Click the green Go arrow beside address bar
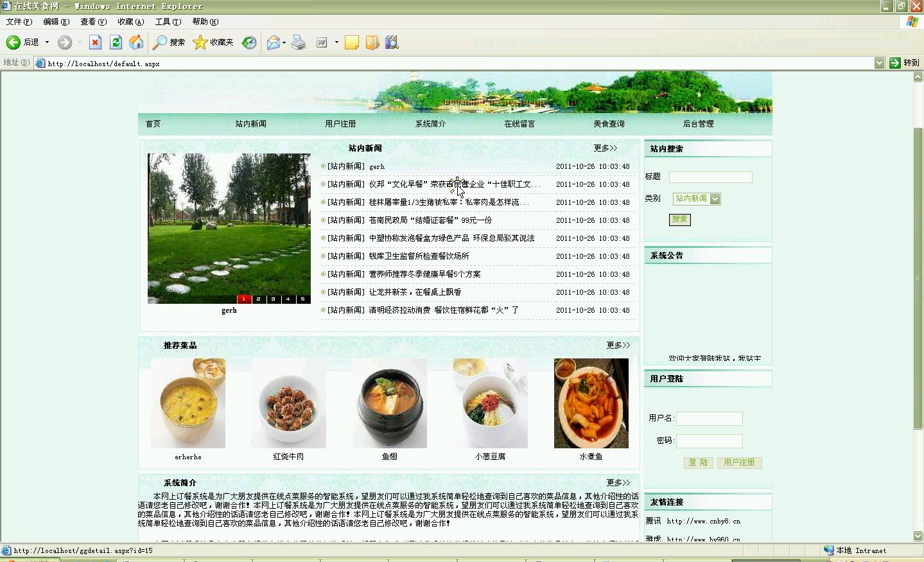Viewport: 924px width, 562px height. (x=895, y=63)
